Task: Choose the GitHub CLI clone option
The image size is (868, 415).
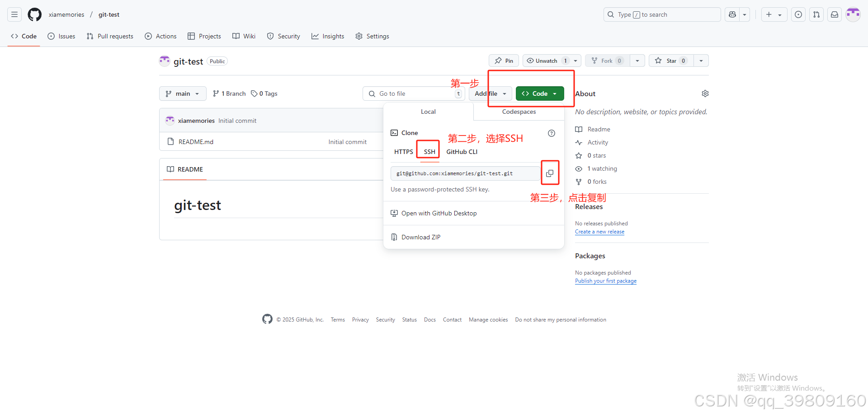Action: pos(462,152)
